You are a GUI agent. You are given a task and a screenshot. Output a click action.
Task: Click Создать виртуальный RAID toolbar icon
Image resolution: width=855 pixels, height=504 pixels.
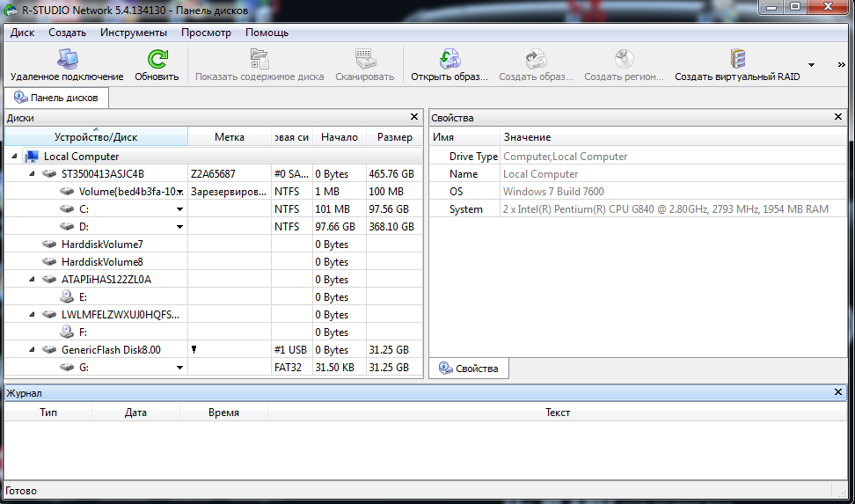pyautogui.click(x=738, y=58)
